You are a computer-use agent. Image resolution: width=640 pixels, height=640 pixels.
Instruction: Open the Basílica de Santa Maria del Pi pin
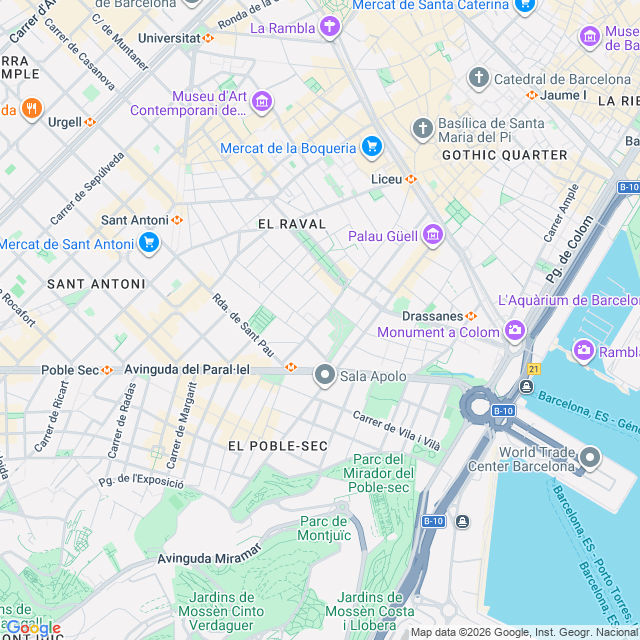[423, 129]
